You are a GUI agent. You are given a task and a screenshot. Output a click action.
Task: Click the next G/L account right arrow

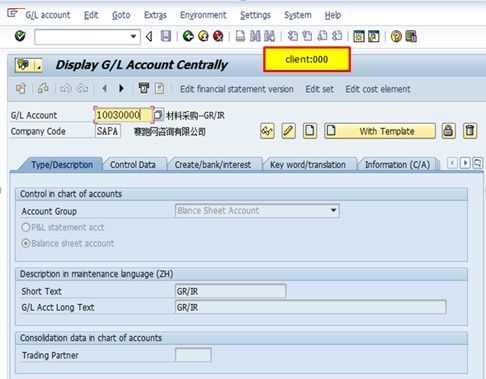121,88
